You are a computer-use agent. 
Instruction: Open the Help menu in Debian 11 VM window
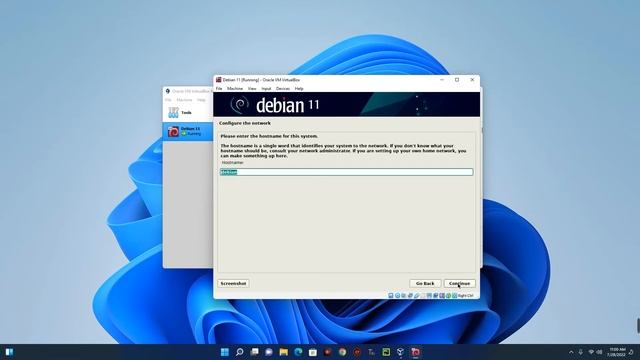pos(299,89)
